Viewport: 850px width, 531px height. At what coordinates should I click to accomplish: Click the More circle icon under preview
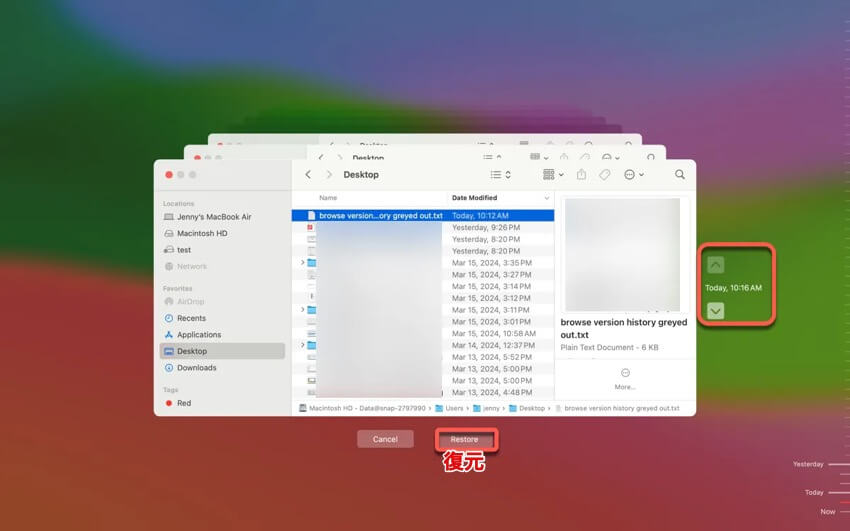pos(625,373)
